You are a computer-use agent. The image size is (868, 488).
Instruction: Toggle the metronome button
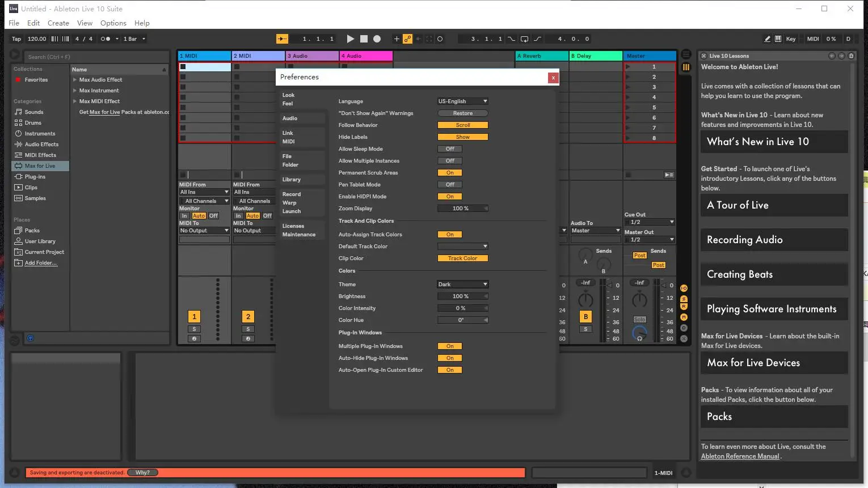[105, 39]
